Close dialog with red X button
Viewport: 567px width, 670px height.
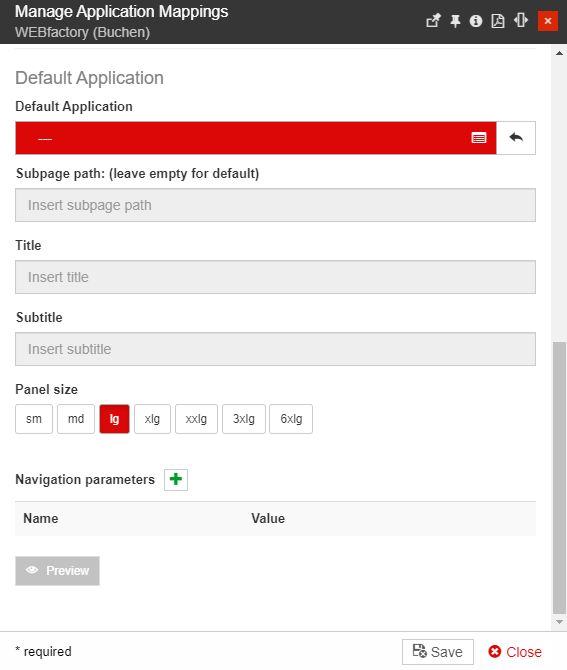548,21
